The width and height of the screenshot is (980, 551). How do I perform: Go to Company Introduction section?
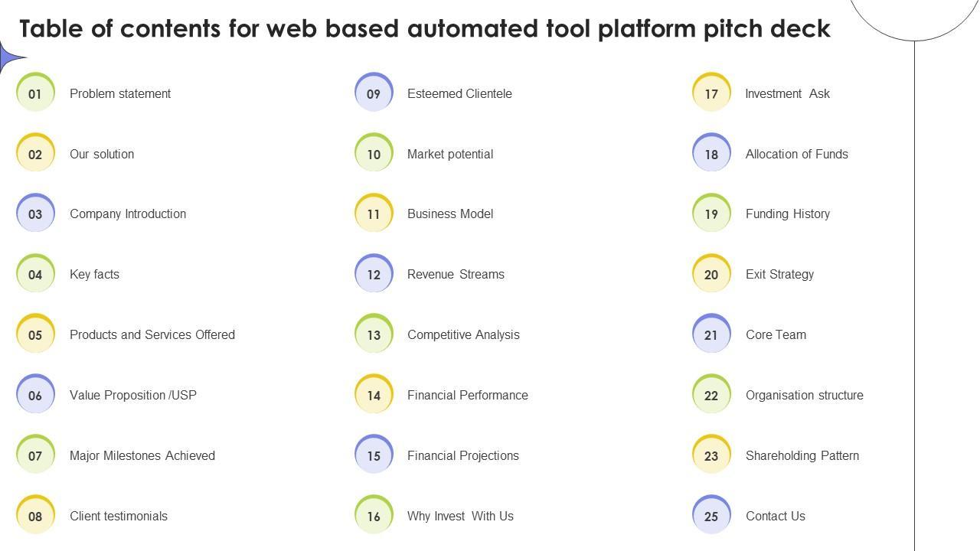tap(128, 214)
